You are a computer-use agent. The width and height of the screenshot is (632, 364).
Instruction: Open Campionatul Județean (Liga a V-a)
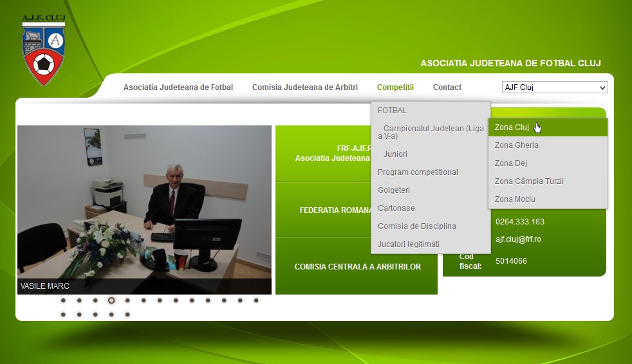pyautogui.click(x=431, y=132)
